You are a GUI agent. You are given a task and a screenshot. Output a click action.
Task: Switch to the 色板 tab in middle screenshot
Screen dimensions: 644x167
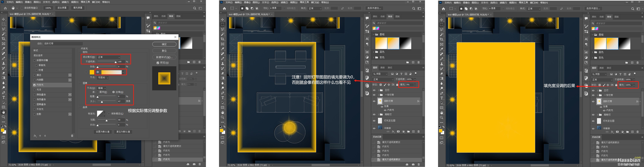click(x=382, y=17)
